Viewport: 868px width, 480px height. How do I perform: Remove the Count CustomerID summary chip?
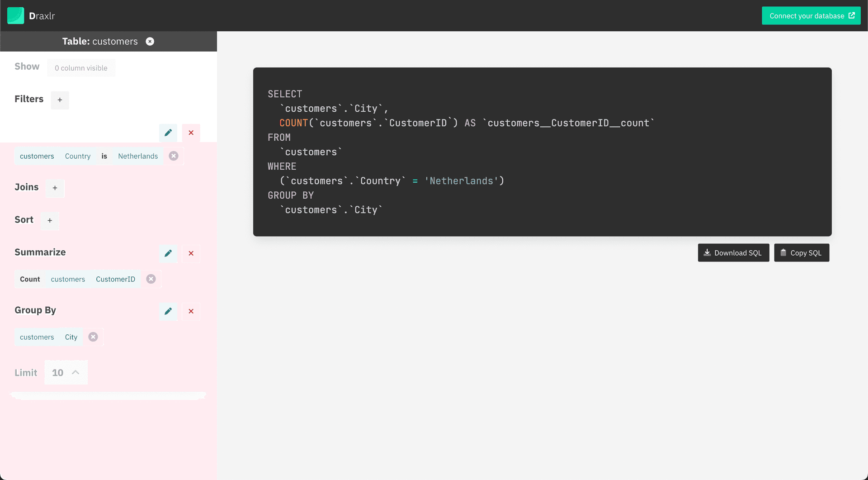tap(151, 279)
